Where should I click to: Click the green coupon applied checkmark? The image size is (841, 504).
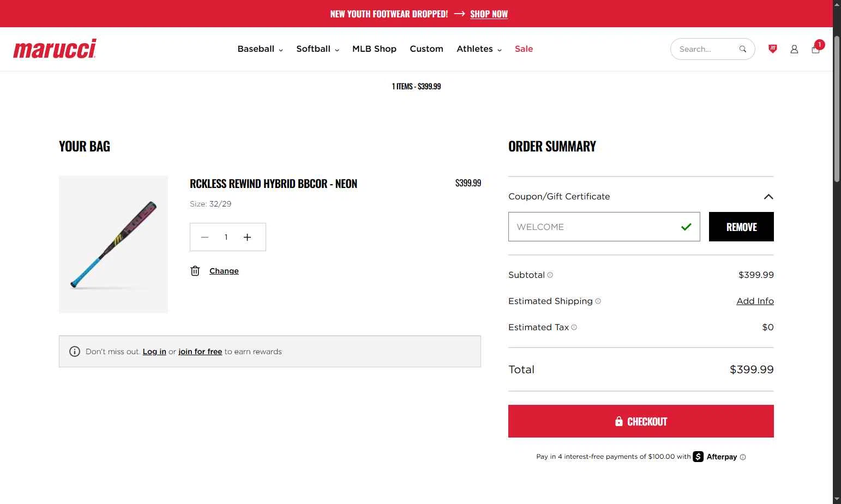[x=686, y=227]
